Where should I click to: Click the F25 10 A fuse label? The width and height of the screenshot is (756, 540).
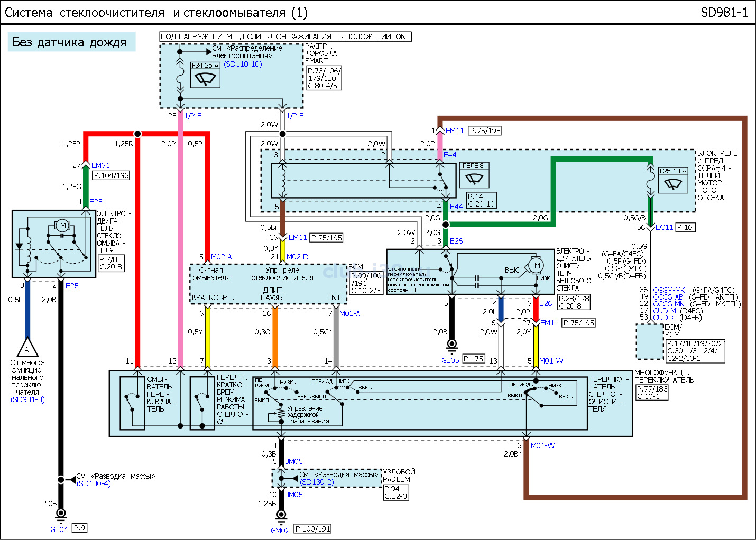(x=673, y=171)
